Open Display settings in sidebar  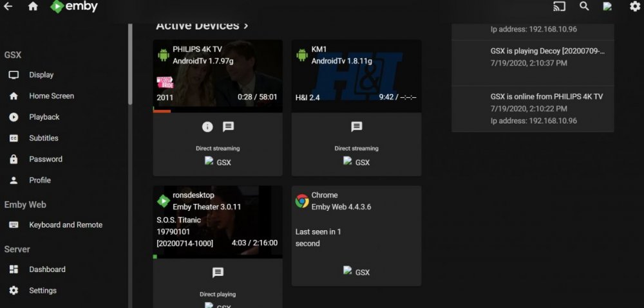tap(64, 75)
